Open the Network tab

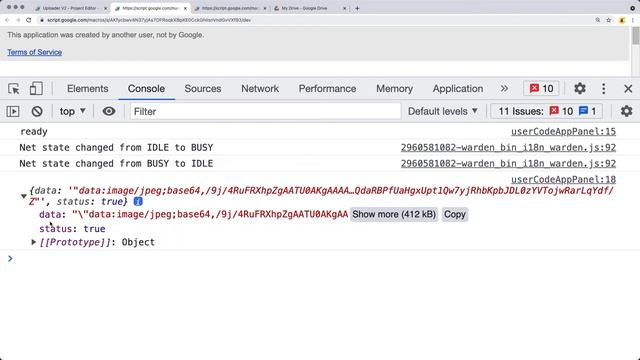pos(260,89)
